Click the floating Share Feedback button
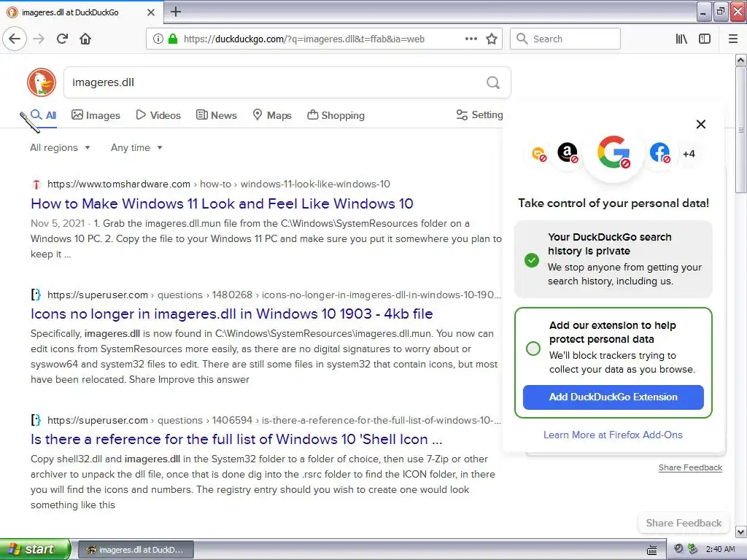Screen dimensions: 747x560 (684, 523)
